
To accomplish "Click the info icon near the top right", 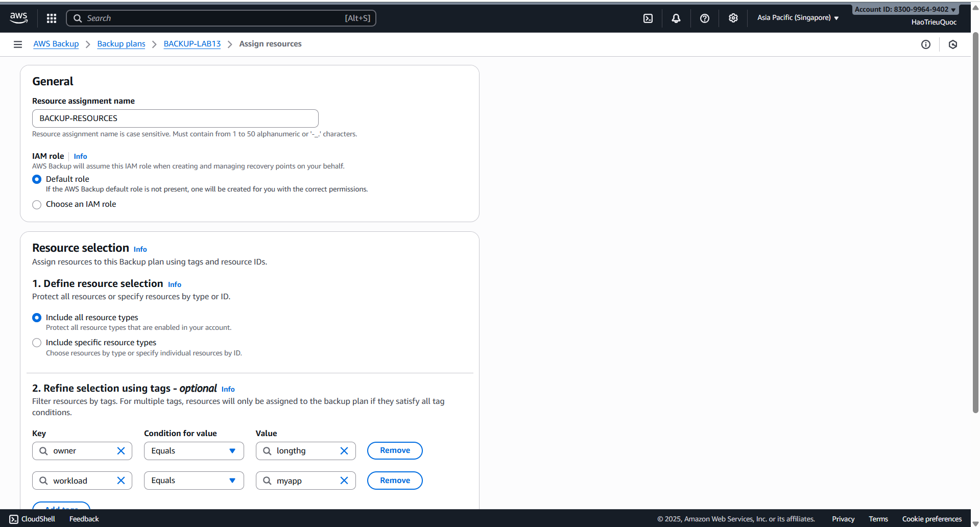I will pos(926,44).
